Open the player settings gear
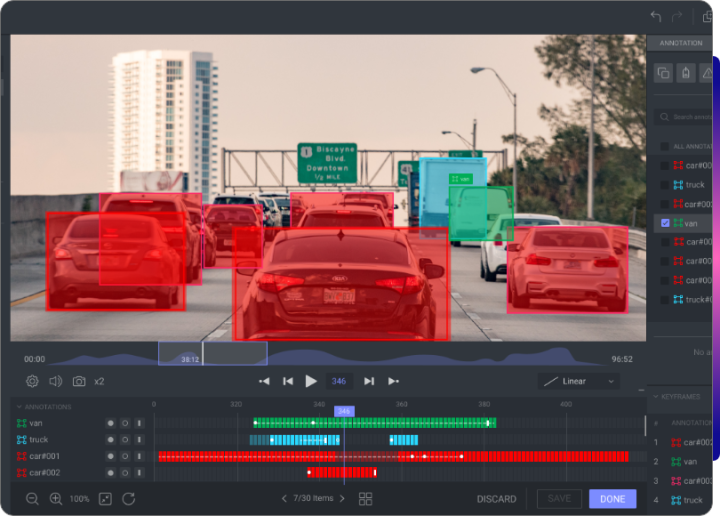 coord(32,381)
